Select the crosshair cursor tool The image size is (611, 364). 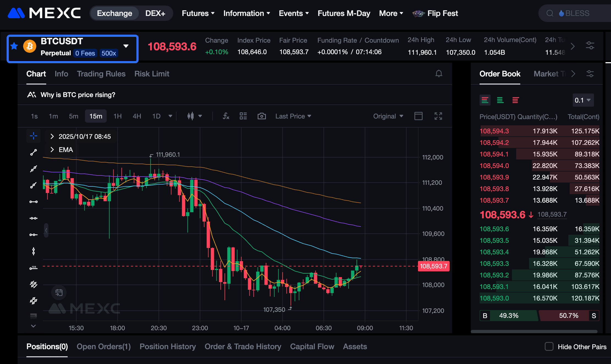click(34, 136)
